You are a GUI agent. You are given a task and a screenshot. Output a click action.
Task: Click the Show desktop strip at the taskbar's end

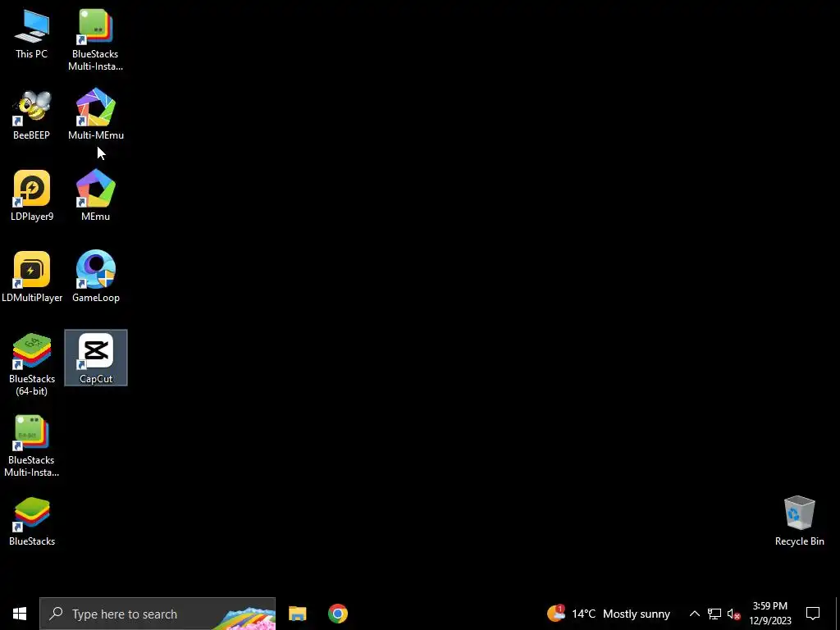pos(838,614)
